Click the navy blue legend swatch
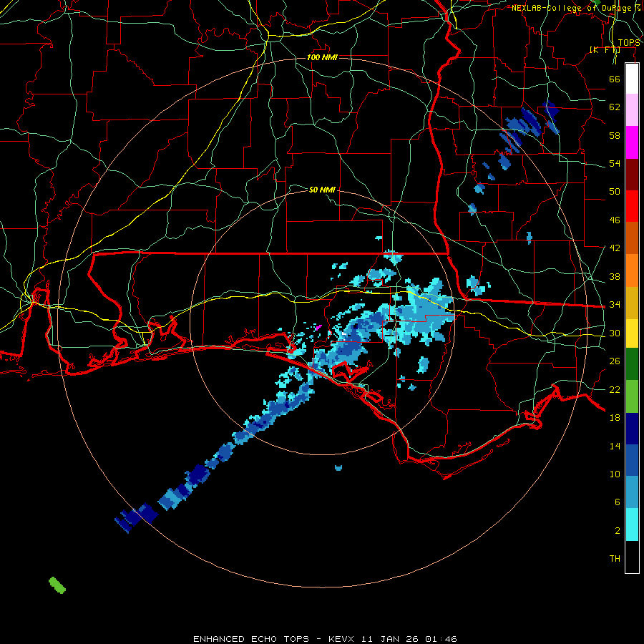Viewport: 644px width, 644px height. click(x=632, y=429)
